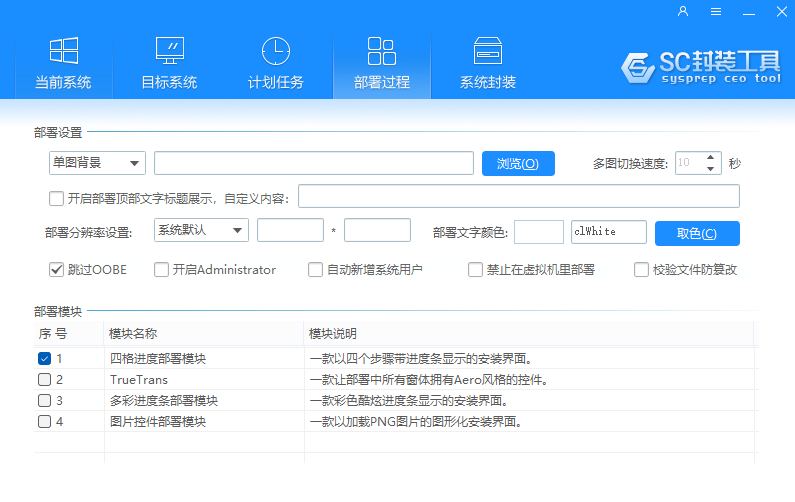The width and height of the screenshot is (795, 502).
Task: Click the drive icon for 系统封装
Action: 487,51
